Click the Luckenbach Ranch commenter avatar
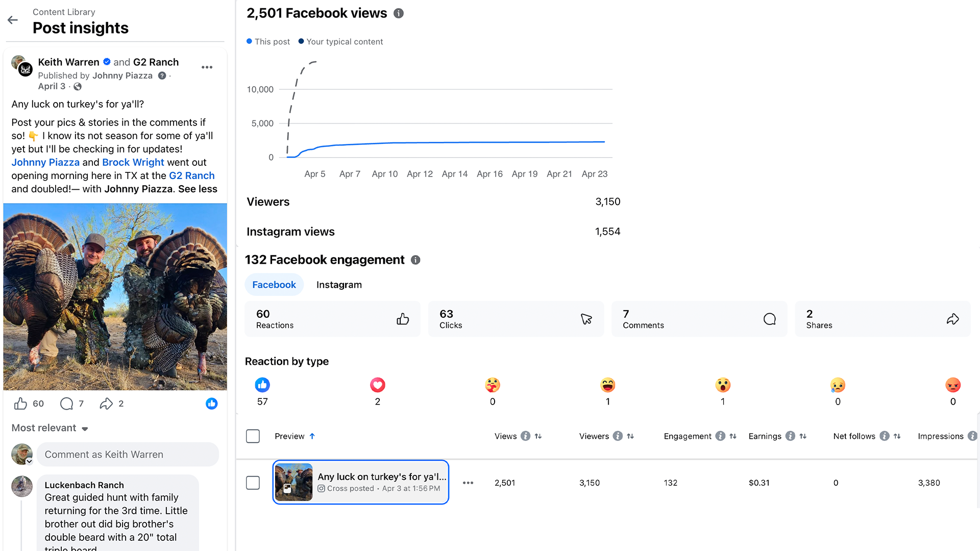 (22, 486)
